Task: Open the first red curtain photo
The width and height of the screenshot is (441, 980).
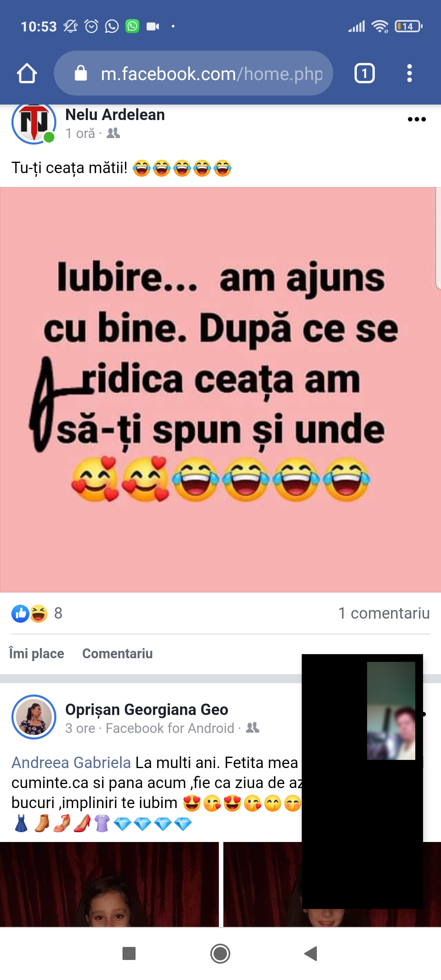Action: tap(109, 884)
